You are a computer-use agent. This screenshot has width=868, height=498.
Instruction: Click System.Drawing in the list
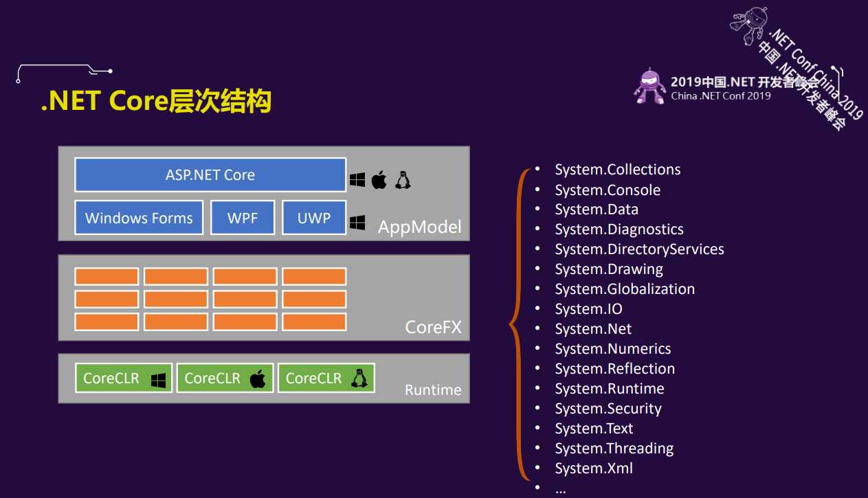pyautogui.click(x=609, y=269)
